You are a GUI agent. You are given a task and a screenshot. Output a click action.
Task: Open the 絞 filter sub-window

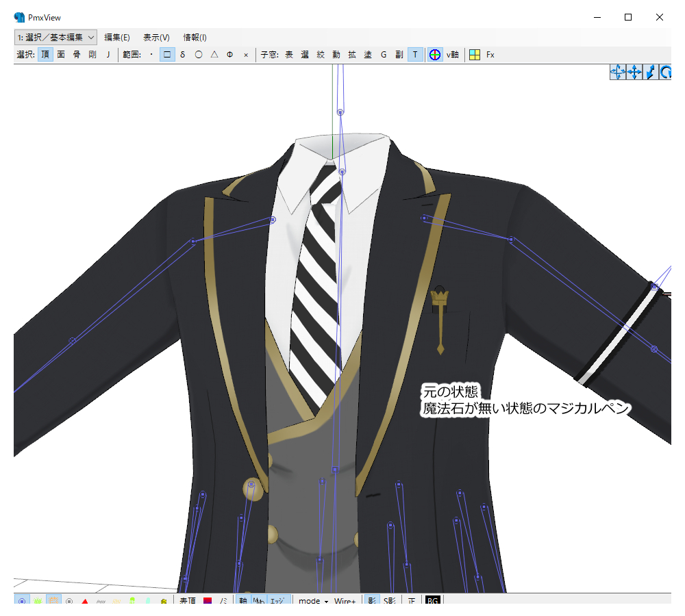321,55
